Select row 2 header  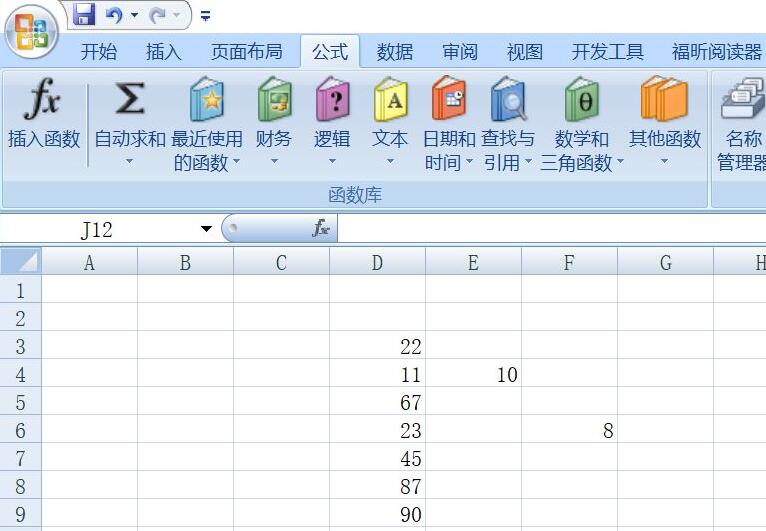21,318
